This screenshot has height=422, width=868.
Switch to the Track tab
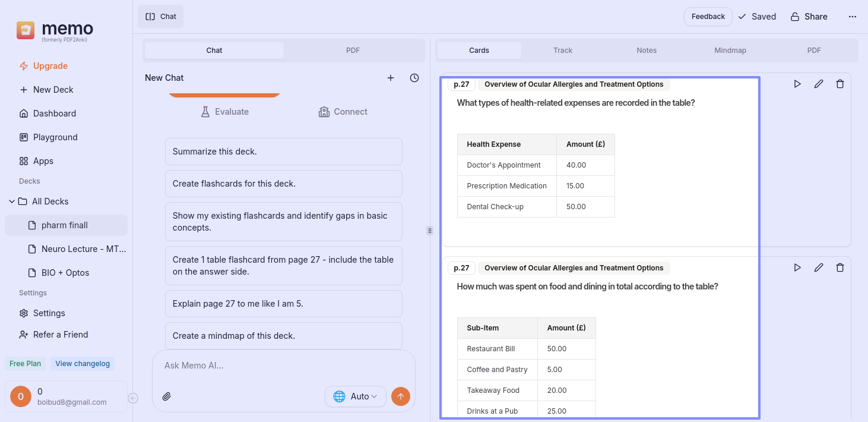point(562,51)
